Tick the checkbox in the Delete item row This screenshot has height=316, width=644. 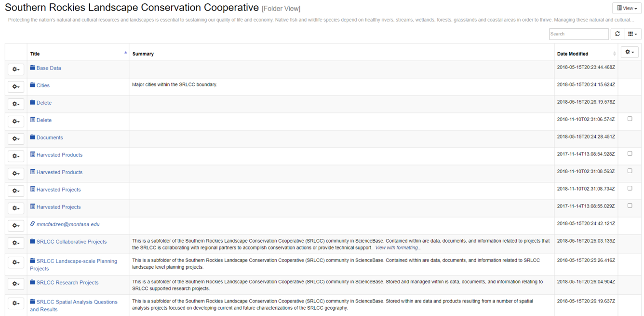click(630, 119)
